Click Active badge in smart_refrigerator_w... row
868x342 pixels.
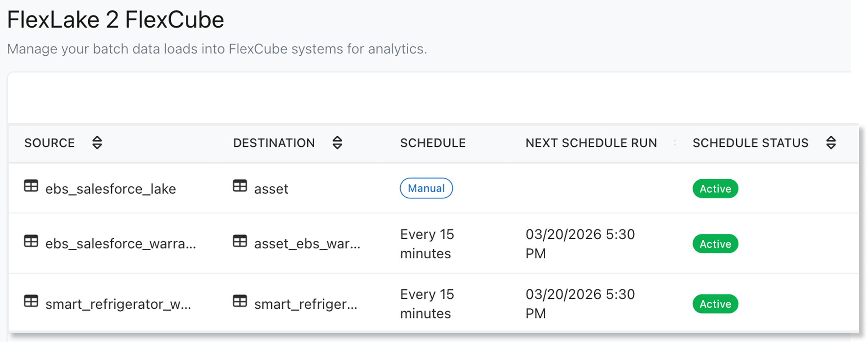tap(715, 304)
